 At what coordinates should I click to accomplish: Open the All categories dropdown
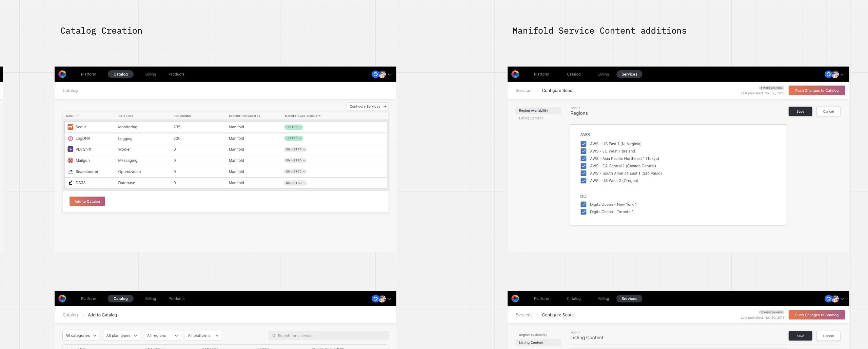pos(81,336)
